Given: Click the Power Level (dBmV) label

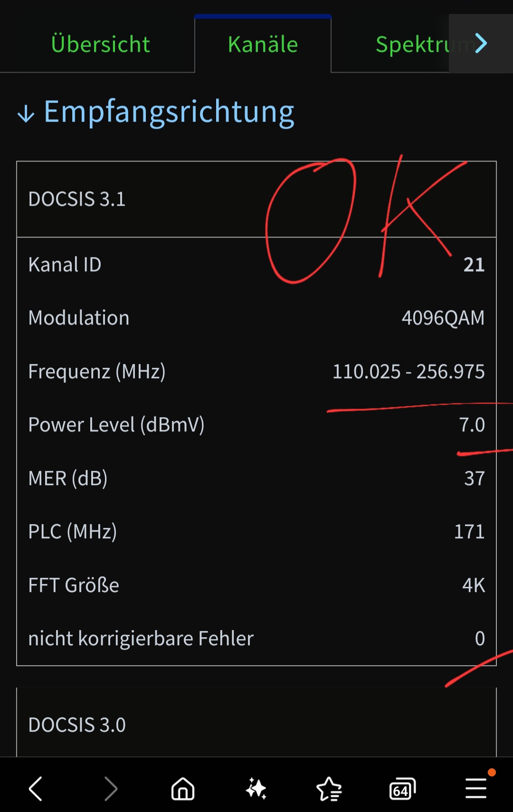Looking at the screenshot, I should (116, 425).
